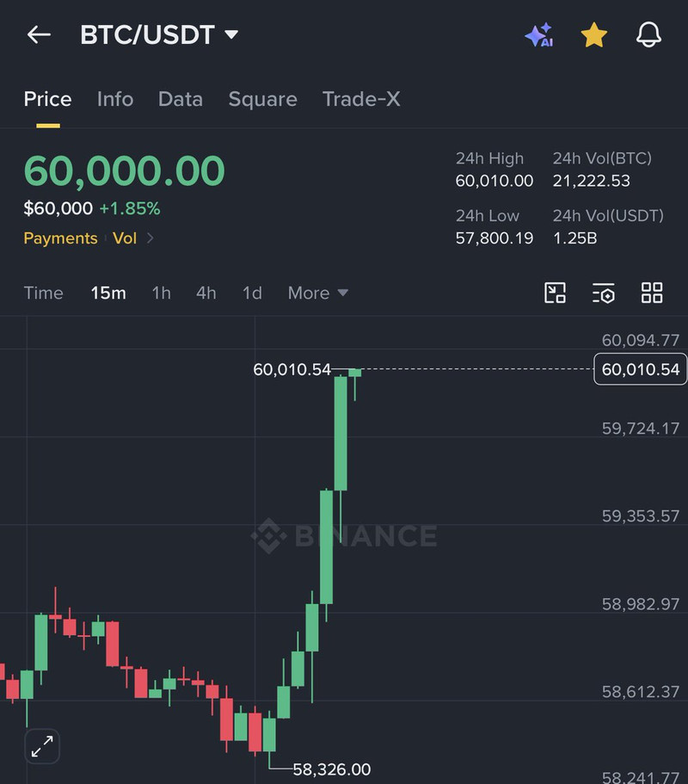Open price alerts bell icon
Viewport: 688px width, 784px height.
pyautogui.click(x=648, y=34)
